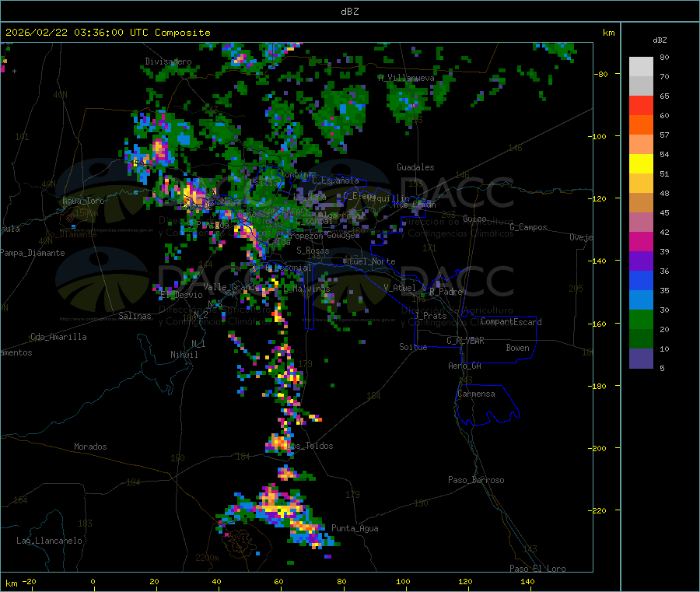Select the 'Aero_GA' map label
Image resolution: width=700 pixels, height=592 pixels.
pos(465,366)
